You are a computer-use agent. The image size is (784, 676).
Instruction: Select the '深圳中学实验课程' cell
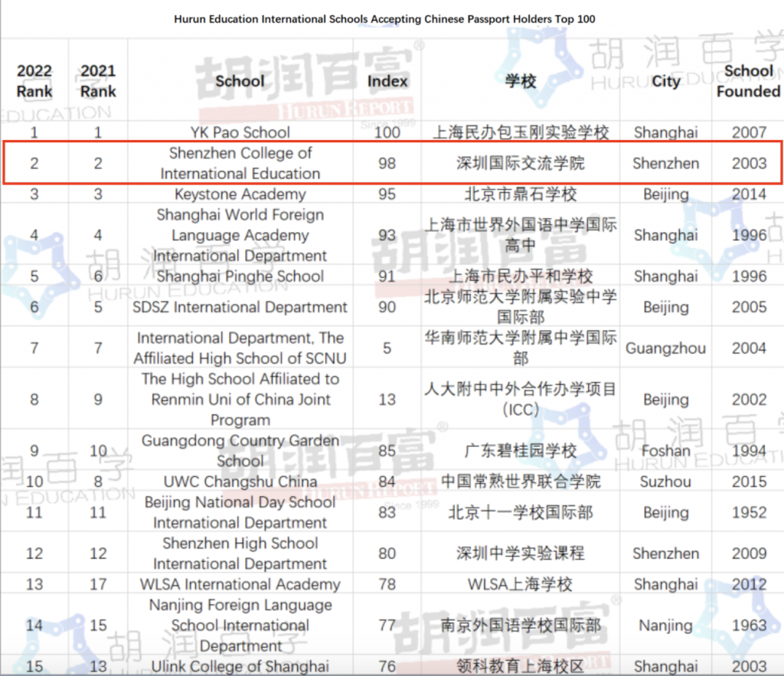pos(521,554)
